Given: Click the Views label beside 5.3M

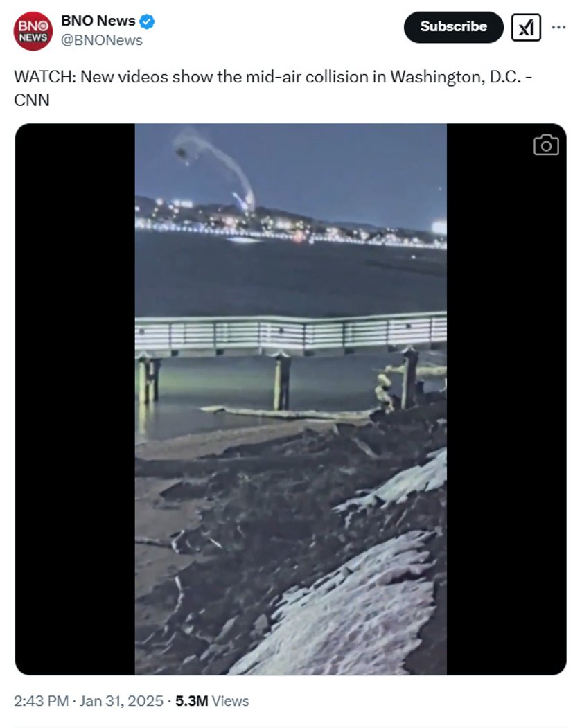Looking at the screenshot, I should pyautogui.click(x=231, y=700).
